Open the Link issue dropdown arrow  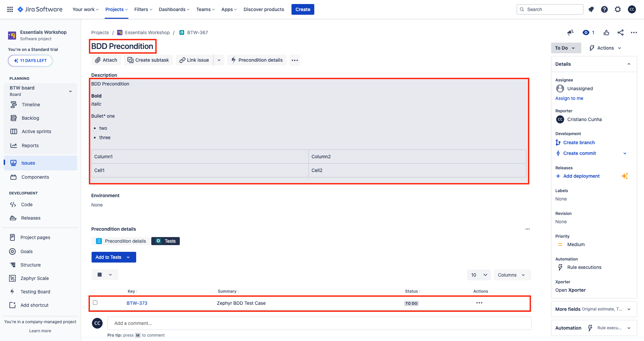219,60
